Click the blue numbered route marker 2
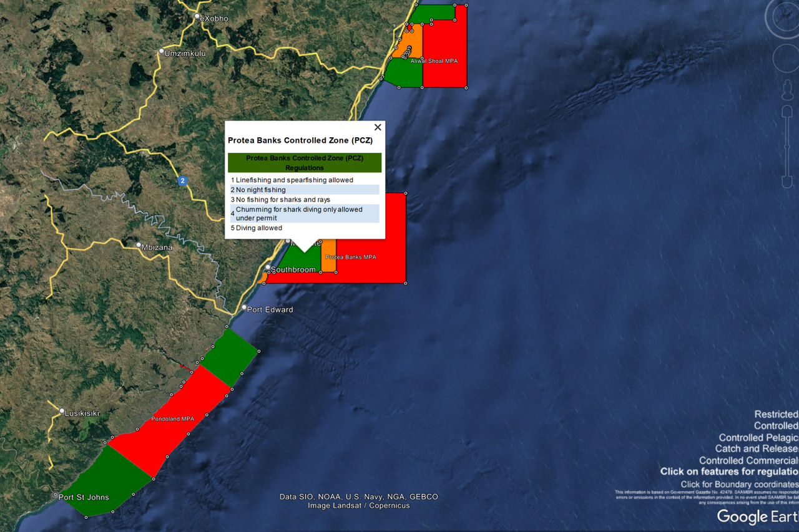799x532 pixels. 182,181
